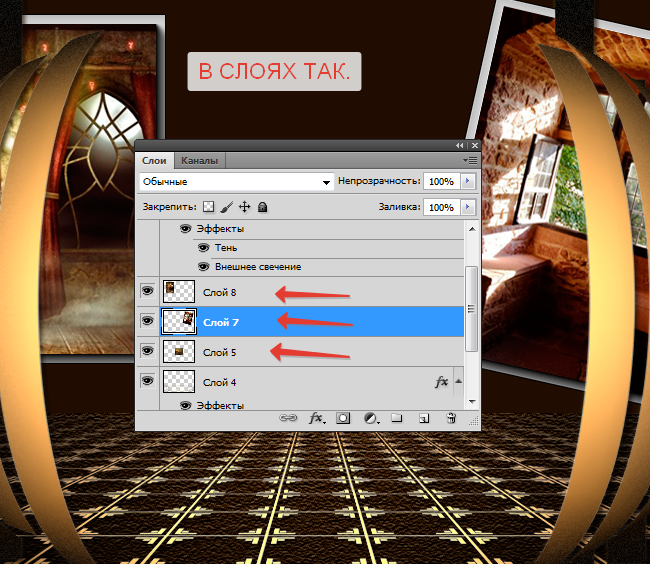Click the Тень effect row label
Screen dimensions: 650x564
point(226,248)
